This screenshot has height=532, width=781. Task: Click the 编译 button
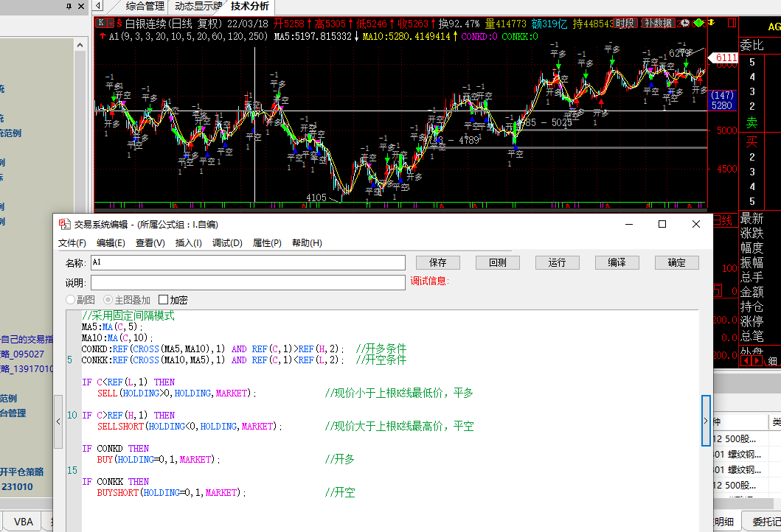617,263
